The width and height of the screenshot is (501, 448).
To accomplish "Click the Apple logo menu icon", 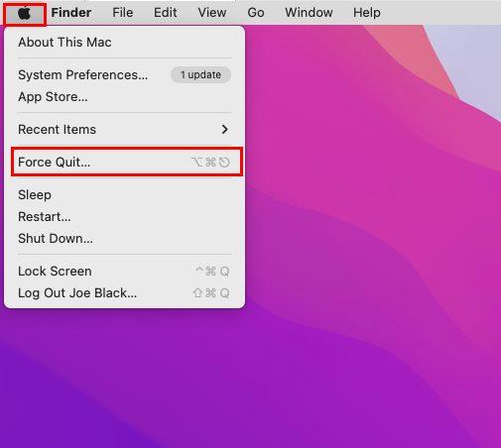I will (x=25, y=13).
